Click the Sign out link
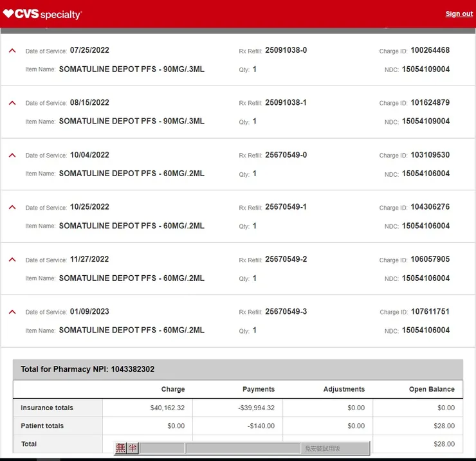The height and width of the screenshot is (461, 476). coord(459,14)
